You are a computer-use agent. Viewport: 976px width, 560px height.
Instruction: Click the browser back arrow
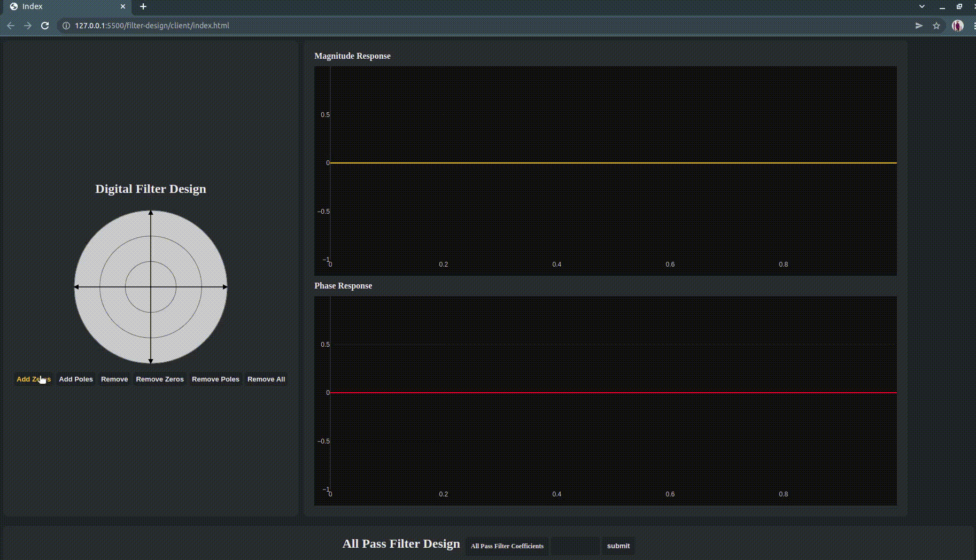pos(11,26)
